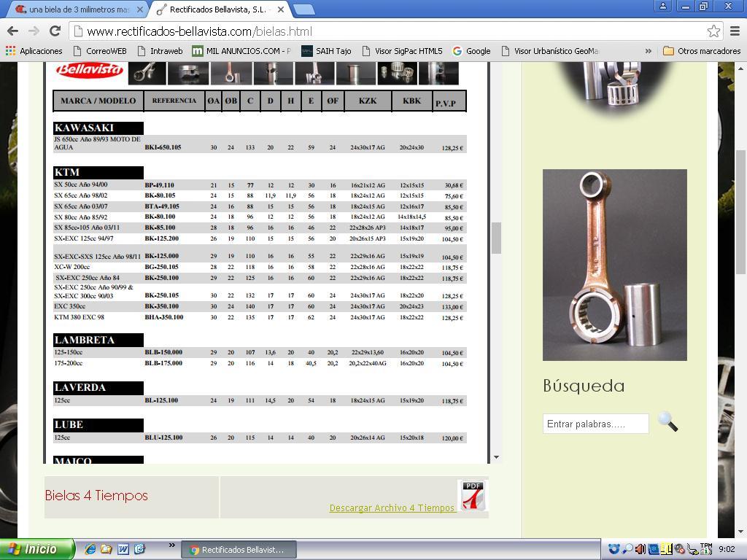
Task: Open the Visor SigPac HTML5 bookmark
Action: tap(402, 51)
